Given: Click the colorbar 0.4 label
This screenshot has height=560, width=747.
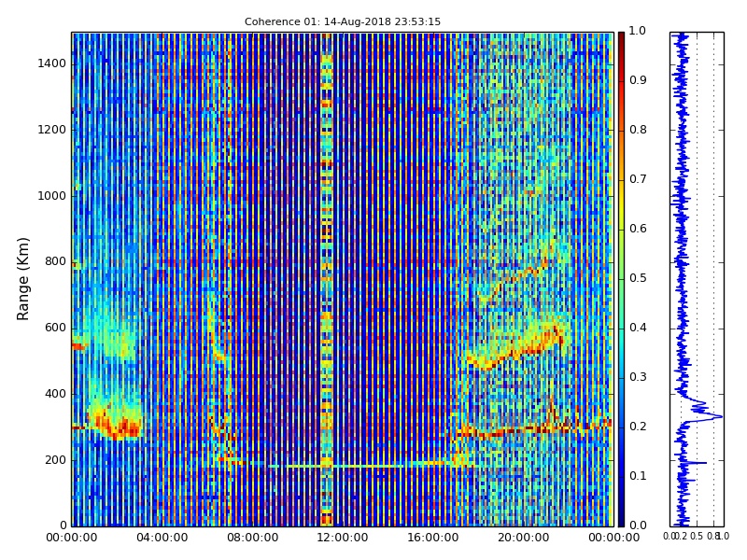Looking at the screenshot, I should (x=638, y=328).
